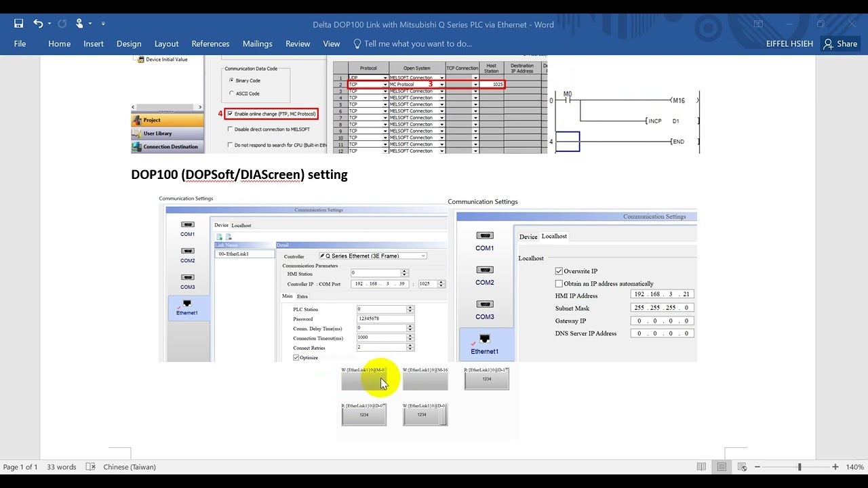This screenshot has height=488, width=868.
Task: Click Chinese (Taiwan) language indicator
Action: [x=130, y=467]
